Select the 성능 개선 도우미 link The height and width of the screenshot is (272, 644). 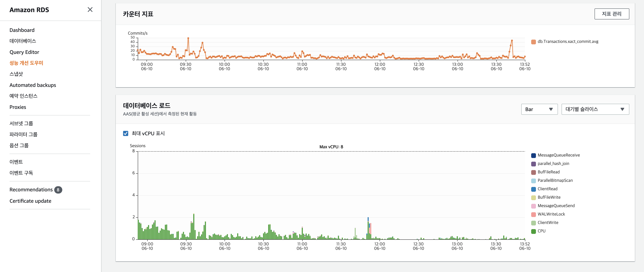tap(26, 63)
